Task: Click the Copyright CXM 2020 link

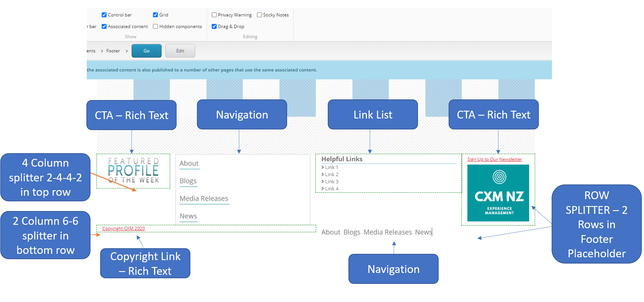Action: [x=123, y=229]
